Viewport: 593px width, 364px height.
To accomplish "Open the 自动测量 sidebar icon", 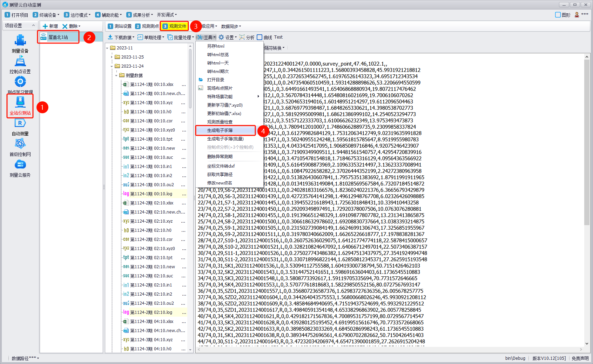I will click(x=20, y=123).
